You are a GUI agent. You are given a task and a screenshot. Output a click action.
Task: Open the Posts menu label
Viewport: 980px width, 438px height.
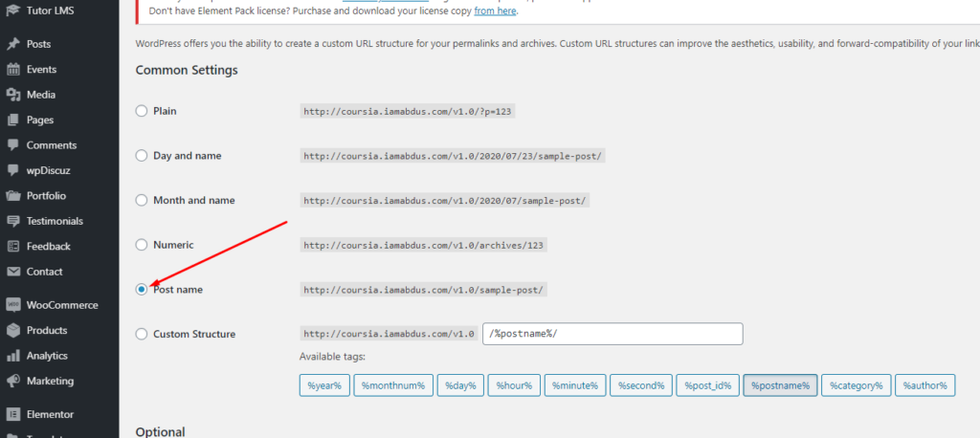(x=38, y=44)
